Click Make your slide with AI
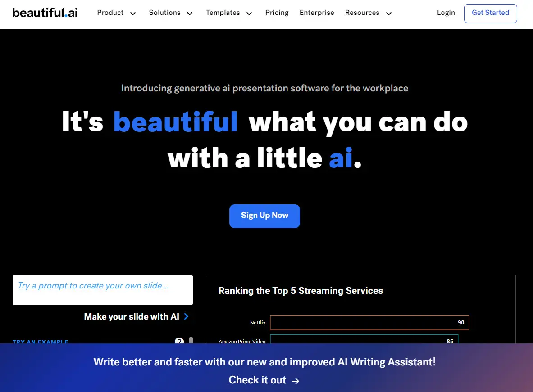The image size is (533, 392). tap(132, 316)
